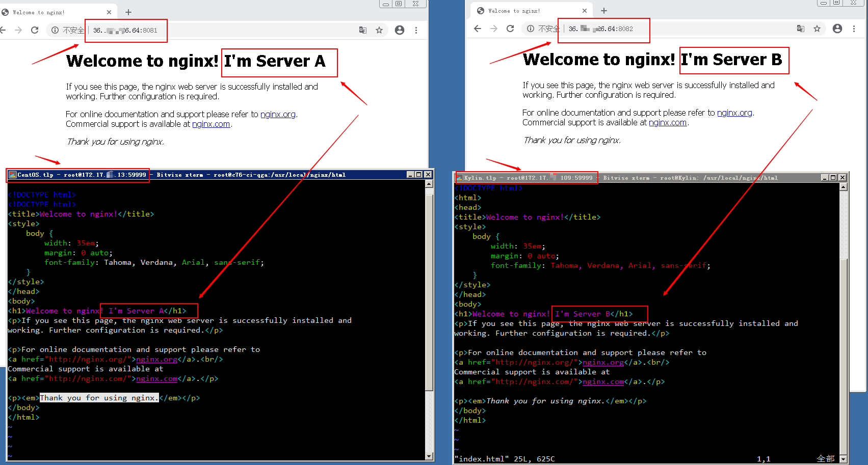Click forward arrow in right Server B browser
Viewport: 868px width, 465px height.
[494, 29]
